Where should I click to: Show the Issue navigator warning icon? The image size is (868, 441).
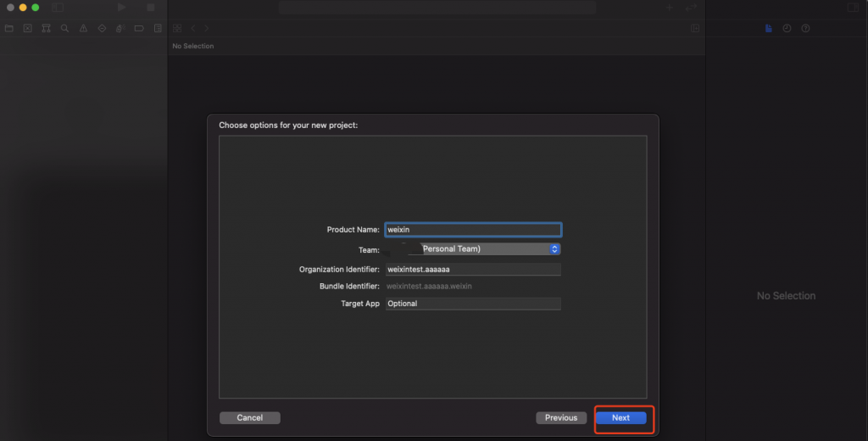tap(83, 28)
